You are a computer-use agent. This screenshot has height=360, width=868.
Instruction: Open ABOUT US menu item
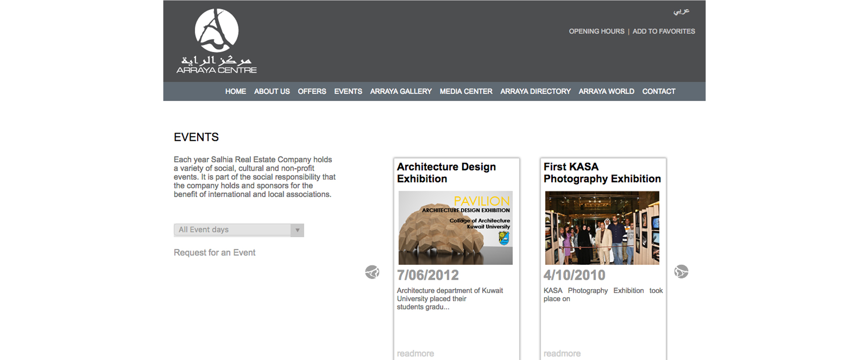pos(272,91)
